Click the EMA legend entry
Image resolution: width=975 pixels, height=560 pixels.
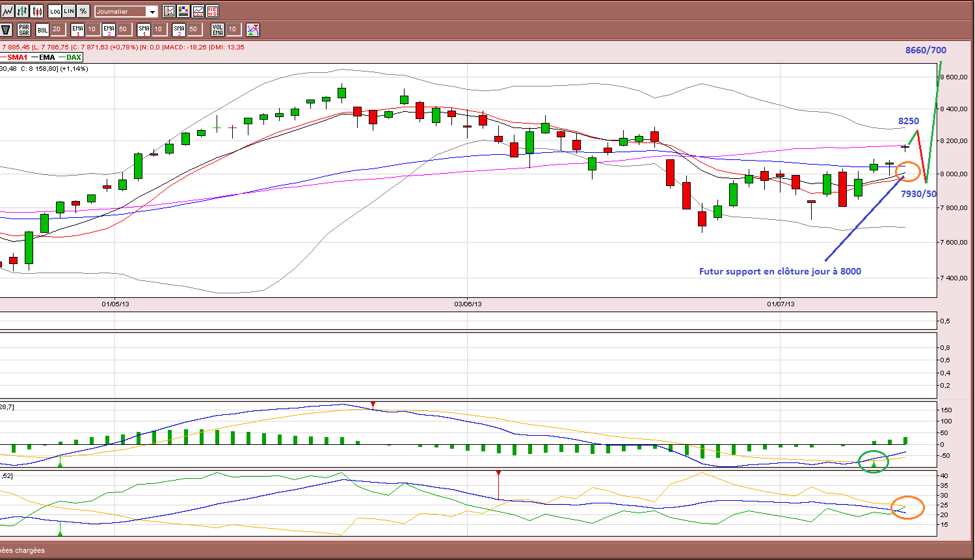(x=44, y=57)
